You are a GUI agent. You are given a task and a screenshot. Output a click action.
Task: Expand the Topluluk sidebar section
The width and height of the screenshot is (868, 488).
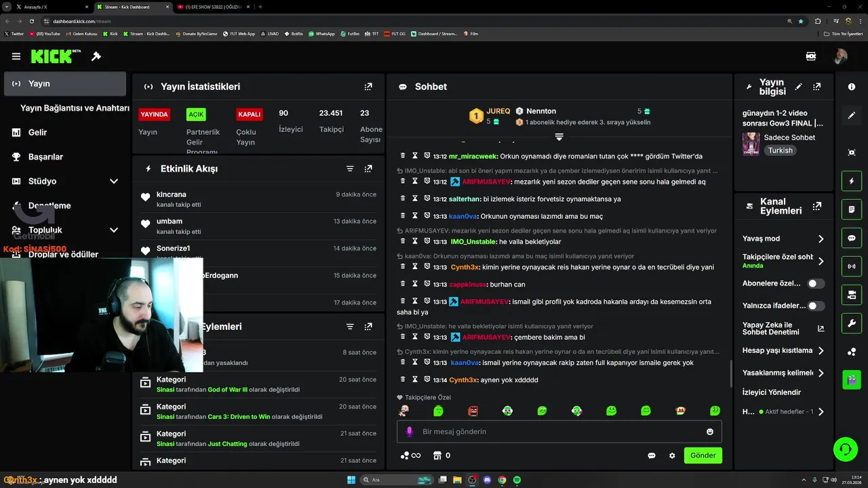click(x=114, y=230)
